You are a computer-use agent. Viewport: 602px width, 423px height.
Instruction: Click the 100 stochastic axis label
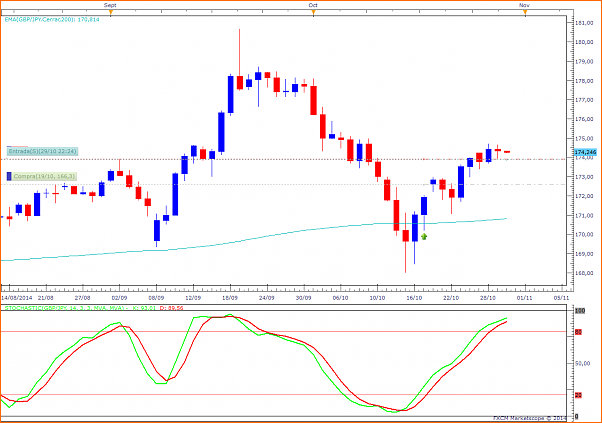coord(580,311)
